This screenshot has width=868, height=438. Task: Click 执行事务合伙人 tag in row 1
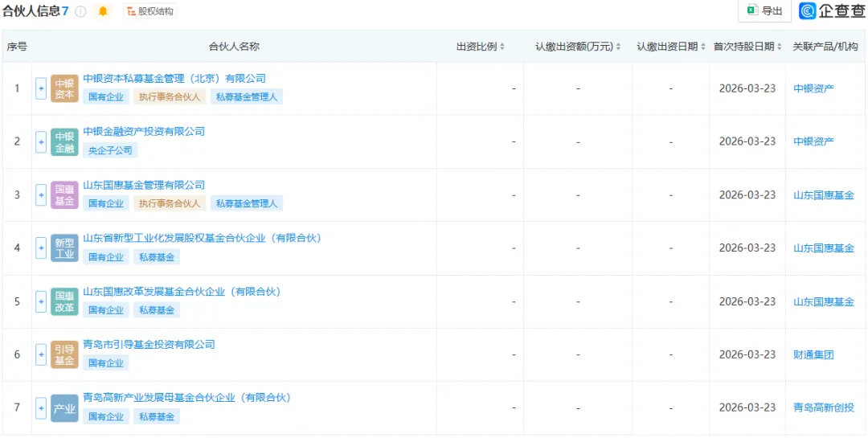point(170,97)
